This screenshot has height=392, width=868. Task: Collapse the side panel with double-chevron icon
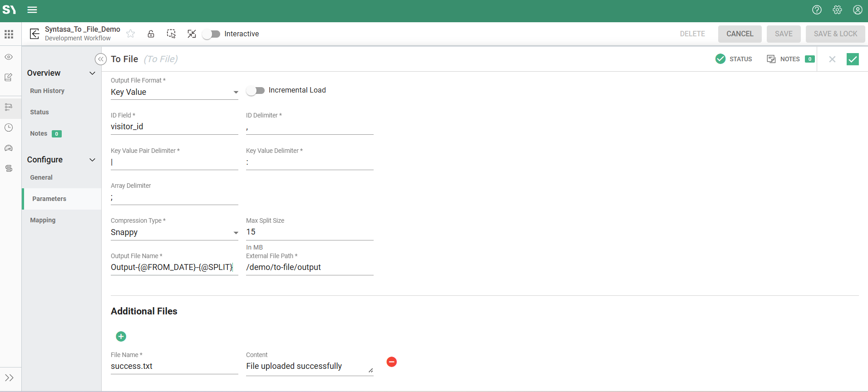point(100,59)
